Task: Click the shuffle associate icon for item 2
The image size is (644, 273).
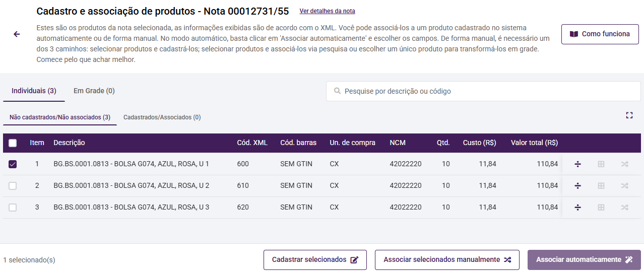Action: click(624, 186)
